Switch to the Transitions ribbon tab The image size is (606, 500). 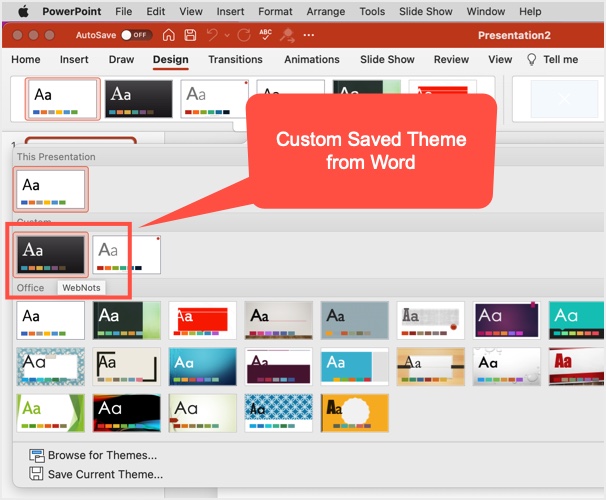coord(235,60)
